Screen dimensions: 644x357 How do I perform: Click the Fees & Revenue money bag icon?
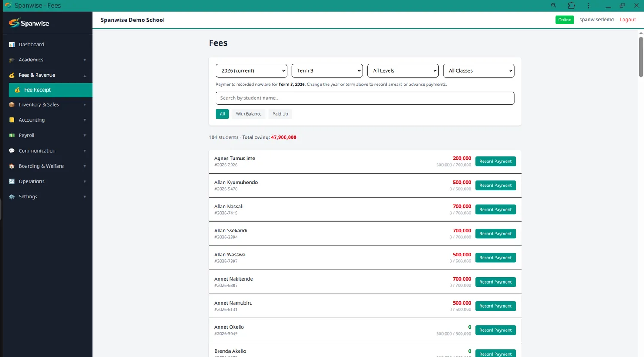point(12,75)
